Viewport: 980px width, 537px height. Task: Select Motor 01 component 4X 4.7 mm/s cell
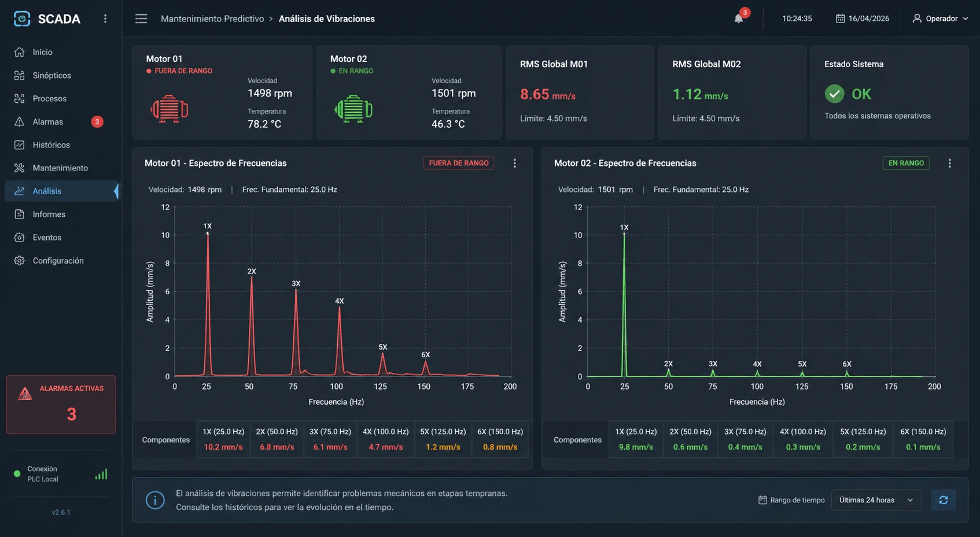[x=385, y=439]
